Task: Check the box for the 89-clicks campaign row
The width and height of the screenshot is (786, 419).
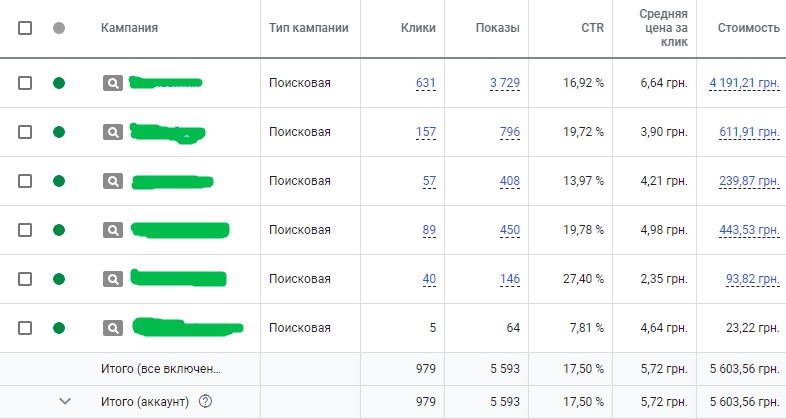Action: tap(25, 230)
